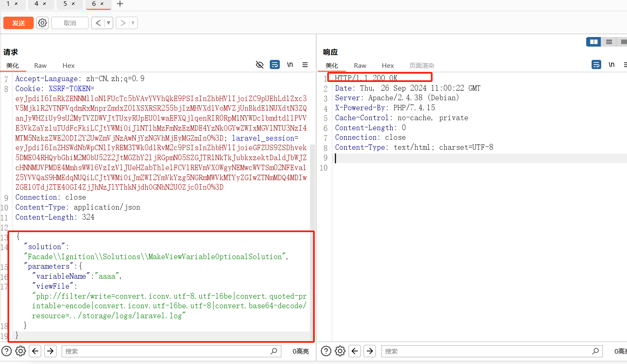The height and width of the screenshot is (364, 627).
Task: Switch to side-by-side layout view
Action: 594,42
